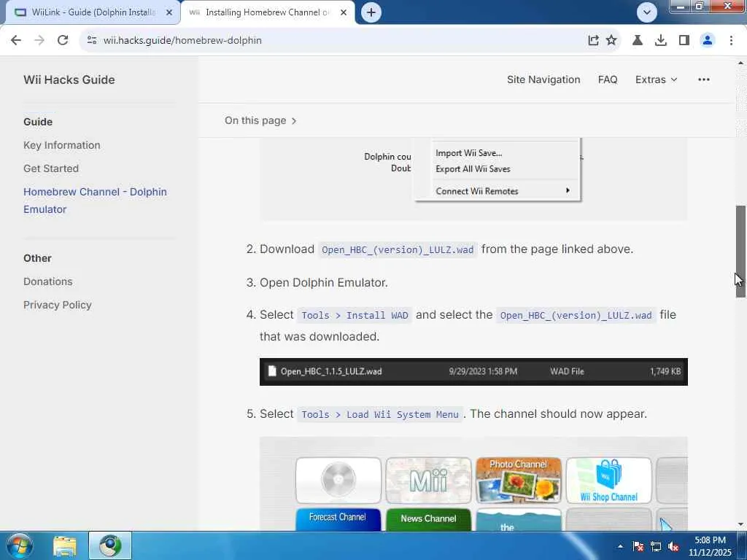This screenshot has width=747, height=560.
Task: Open Get Started in sidebar
Action: click(x=51, y=168)
